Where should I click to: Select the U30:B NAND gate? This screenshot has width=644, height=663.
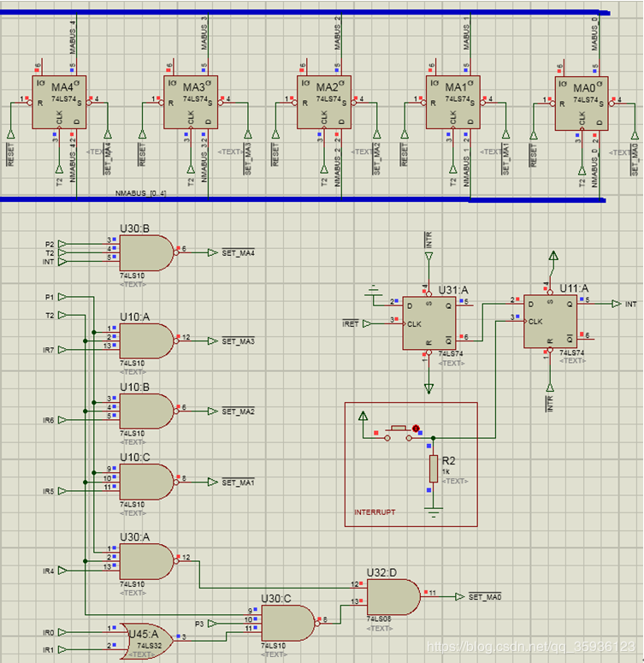[x=145, y=252]
